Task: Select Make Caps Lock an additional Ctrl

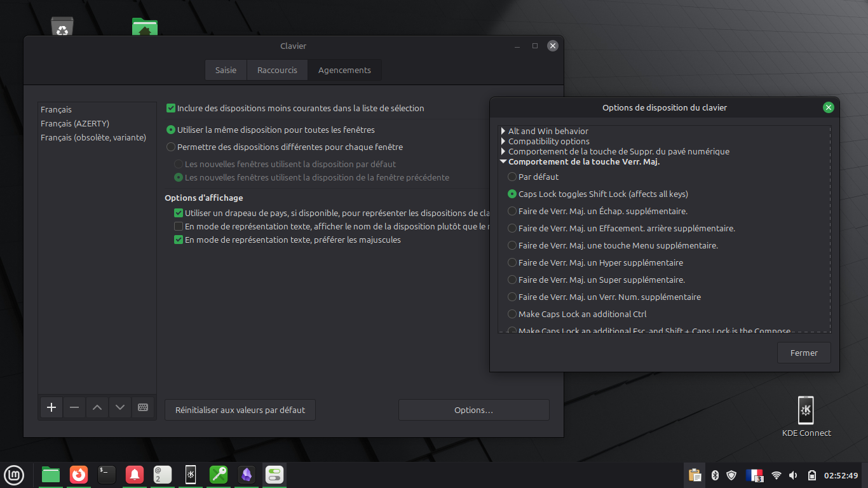Action: pos(512,314)
